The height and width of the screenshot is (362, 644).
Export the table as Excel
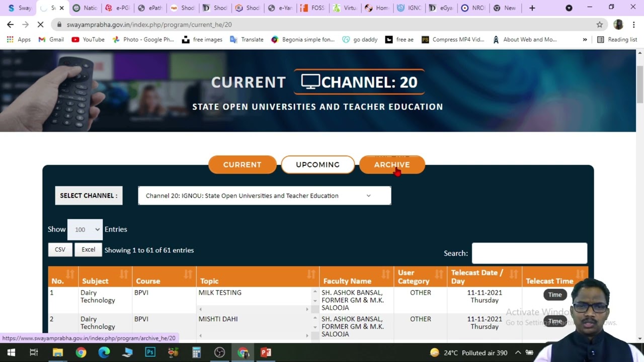coord(88,250)
